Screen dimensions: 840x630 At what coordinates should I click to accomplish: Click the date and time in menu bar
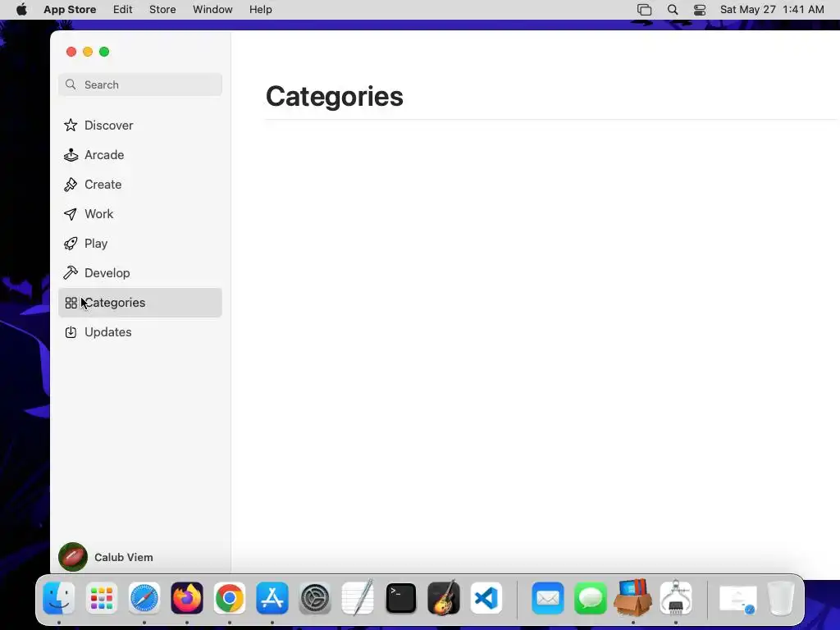(772, 10)
